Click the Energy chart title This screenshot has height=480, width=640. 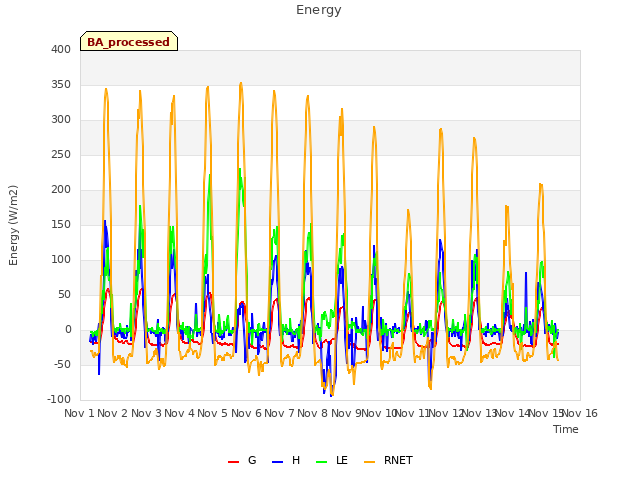[x=319, y=10]
